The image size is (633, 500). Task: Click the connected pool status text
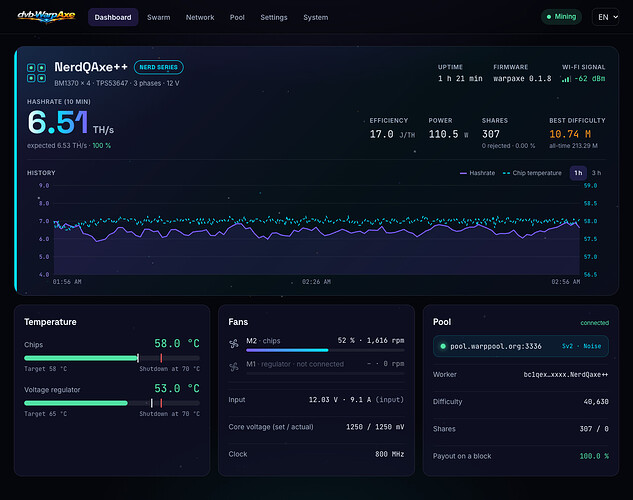click(595, 323)
